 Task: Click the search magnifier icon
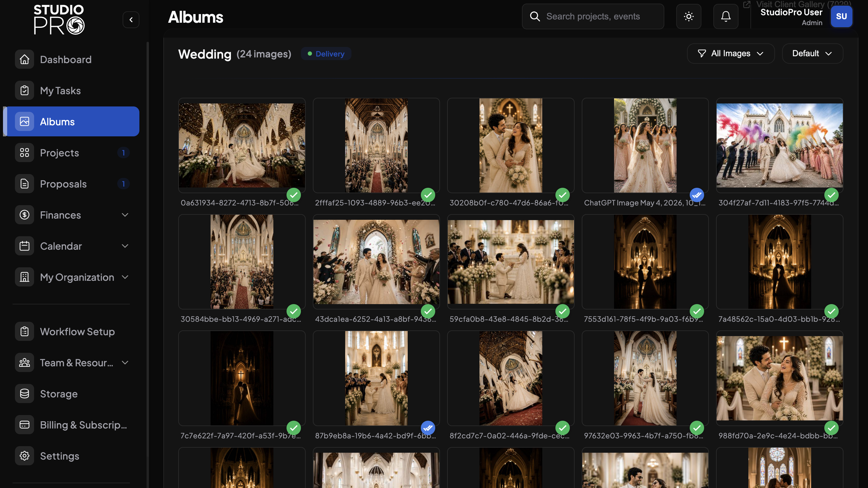coord(535,16)
